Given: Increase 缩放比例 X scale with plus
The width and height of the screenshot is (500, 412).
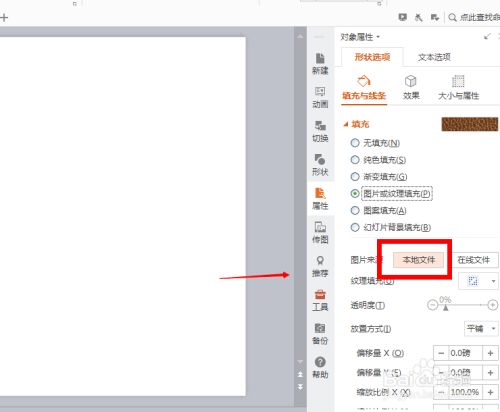Looking at the screenshot, I should click(490, 392).
